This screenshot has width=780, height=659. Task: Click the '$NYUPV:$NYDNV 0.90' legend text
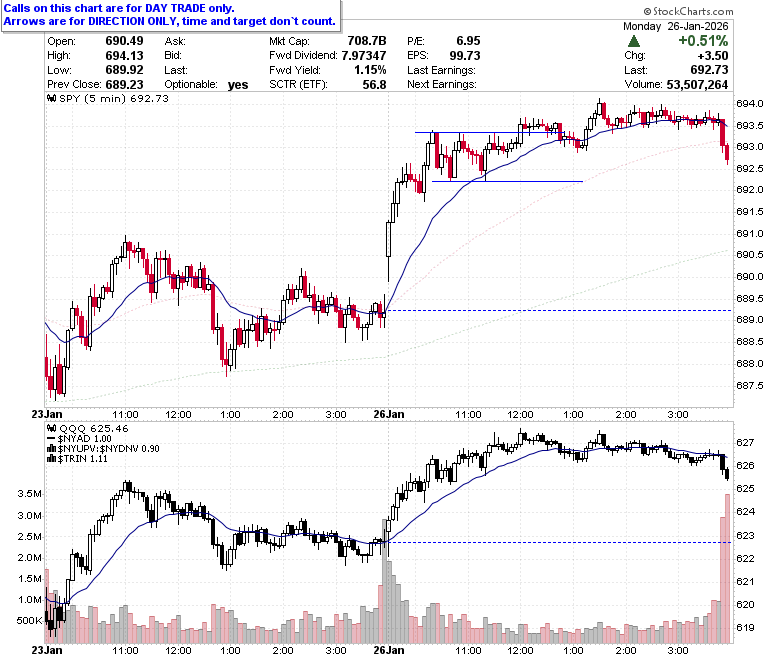click(x=108, y=449)
